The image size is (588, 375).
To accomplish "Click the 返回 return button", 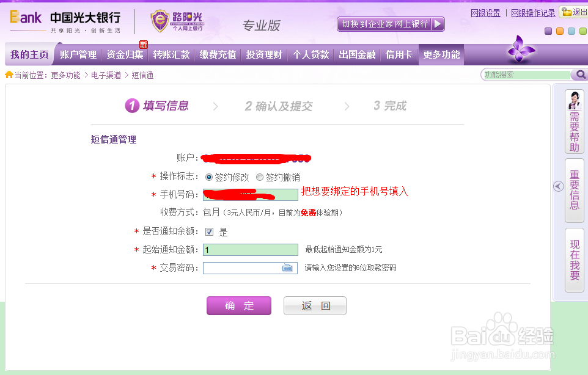I will coord(314,305).
